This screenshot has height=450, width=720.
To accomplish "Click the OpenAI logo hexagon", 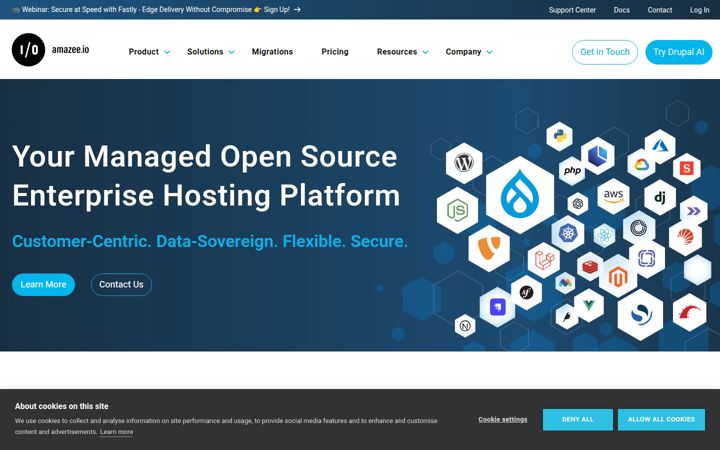I will click(578, 203).
